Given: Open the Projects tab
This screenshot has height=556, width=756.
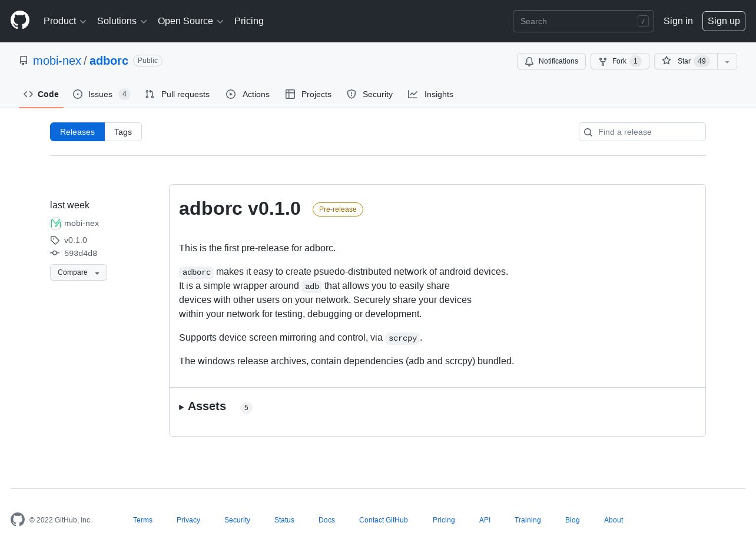Looking at the screenshot, I should point(309,94).
